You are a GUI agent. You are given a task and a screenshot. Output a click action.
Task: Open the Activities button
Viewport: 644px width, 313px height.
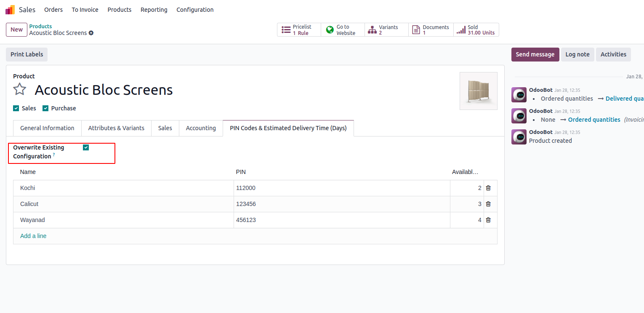[x=613, y=54]
